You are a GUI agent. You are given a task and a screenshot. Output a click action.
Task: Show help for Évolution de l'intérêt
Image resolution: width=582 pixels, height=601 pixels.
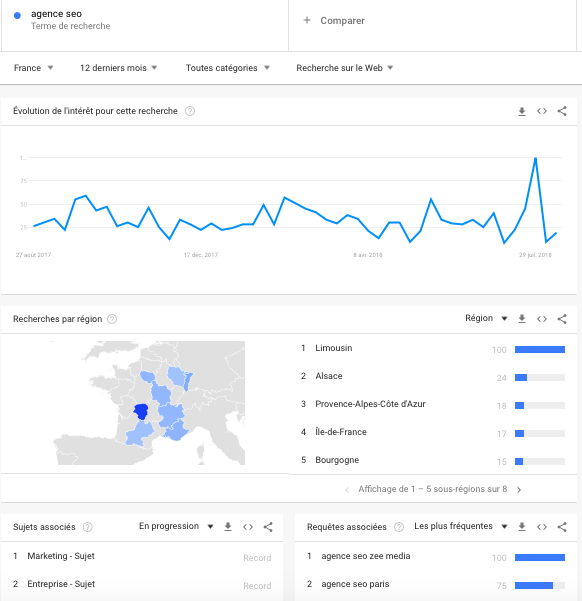pos(190,111)
